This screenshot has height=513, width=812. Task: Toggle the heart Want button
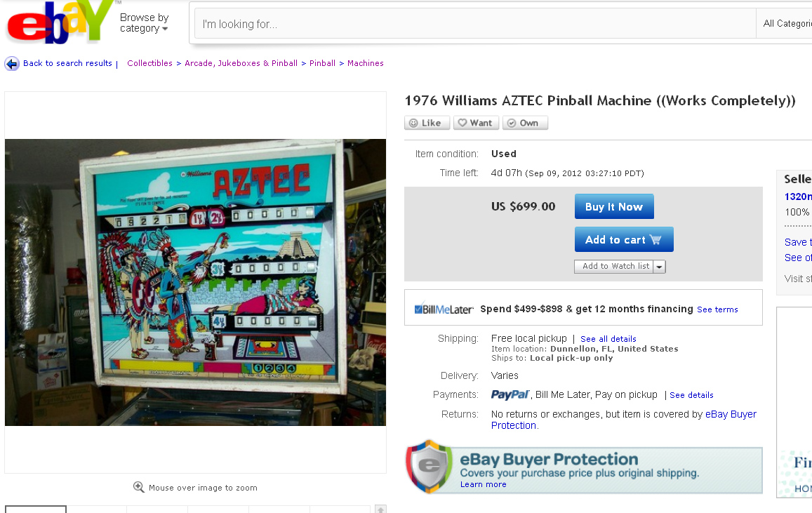point(476,124)
